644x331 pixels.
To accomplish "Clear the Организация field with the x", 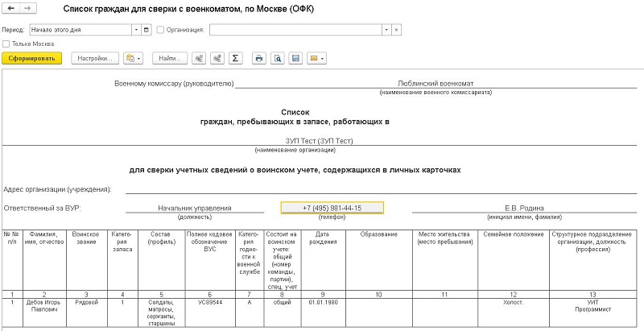I will (x=396, y=30).
